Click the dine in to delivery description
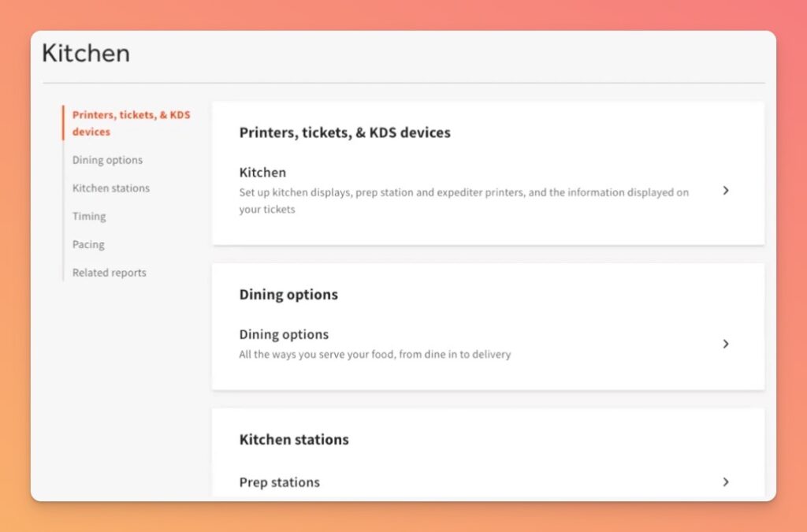The image size is (807, 532). click(375, 355)
